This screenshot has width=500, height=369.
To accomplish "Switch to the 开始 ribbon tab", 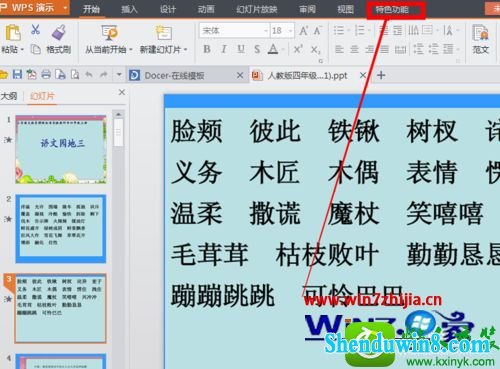I will (91, 9).
